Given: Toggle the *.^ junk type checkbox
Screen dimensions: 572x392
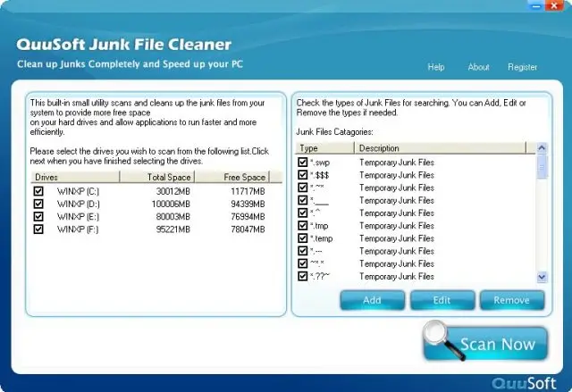Looking at the screenshot, I should [302, 213].
